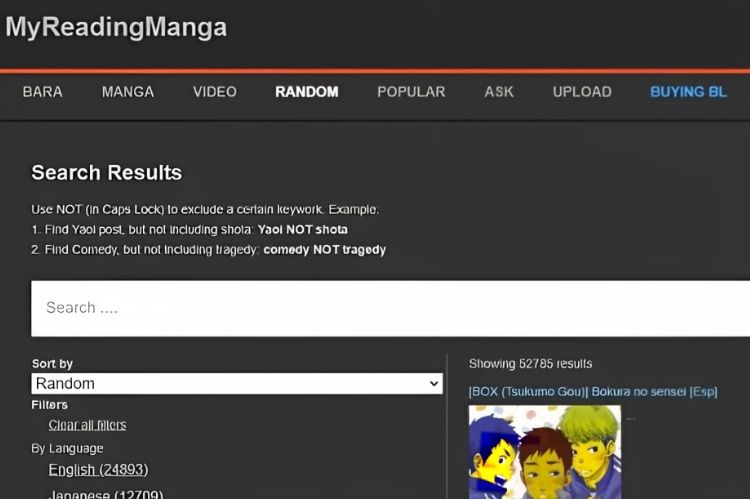Open the Sort by Random dropdown

[x=237, y=384]
